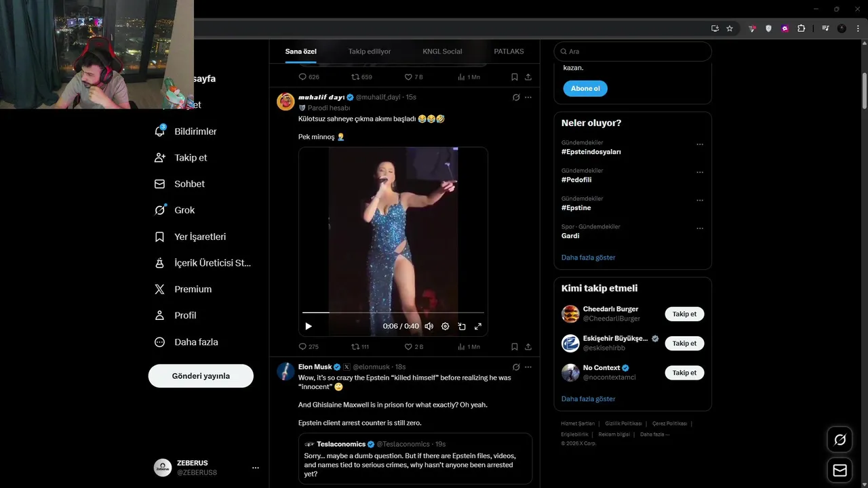Like the top post with 7 B likes
868x488 pixels.
pyautogui.click(x=414, y=77)
